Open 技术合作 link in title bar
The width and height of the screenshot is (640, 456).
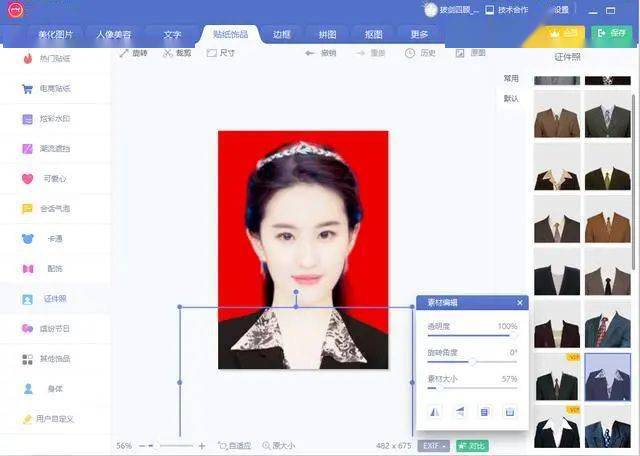tap(507, 10)
